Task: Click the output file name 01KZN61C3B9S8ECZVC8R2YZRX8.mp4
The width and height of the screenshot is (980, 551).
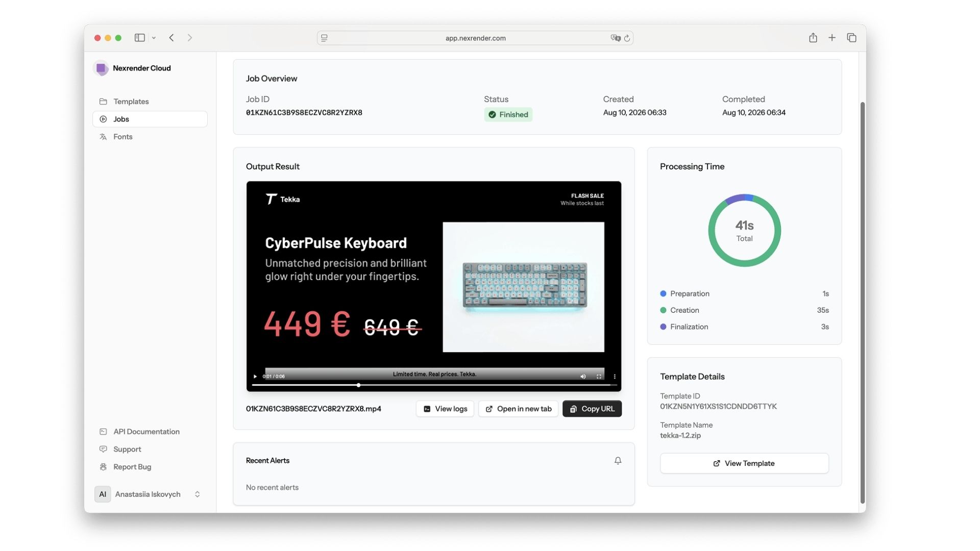Action: (x=313, y=409)
